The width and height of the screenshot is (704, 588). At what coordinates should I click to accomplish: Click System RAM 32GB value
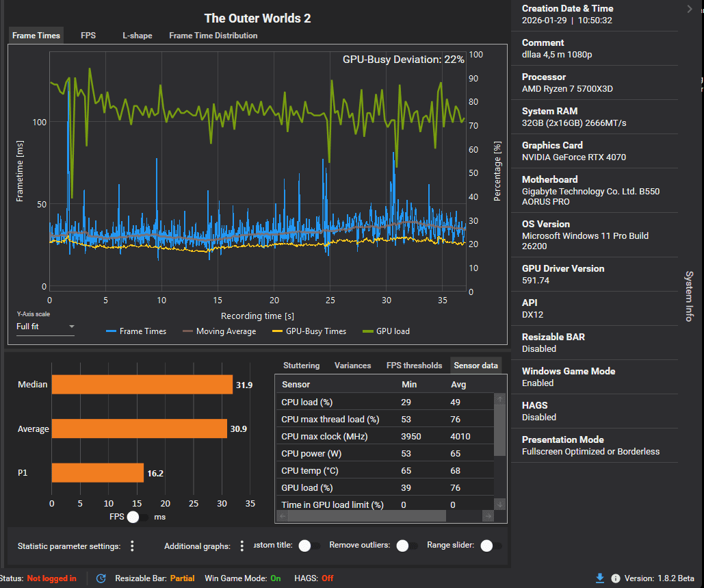pos(574,123)
